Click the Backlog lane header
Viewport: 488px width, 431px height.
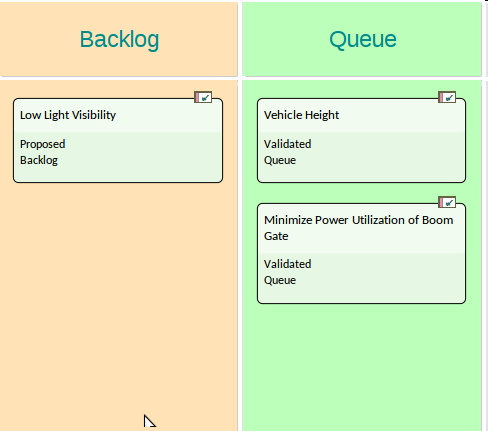pyautogui.click(x=119, y=39)
